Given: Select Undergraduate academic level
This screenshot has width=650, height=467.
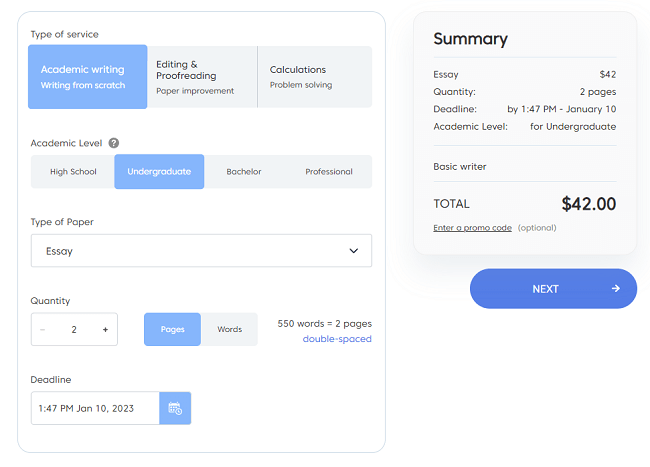Looking at the screenshot, I should tap(159, 171).
